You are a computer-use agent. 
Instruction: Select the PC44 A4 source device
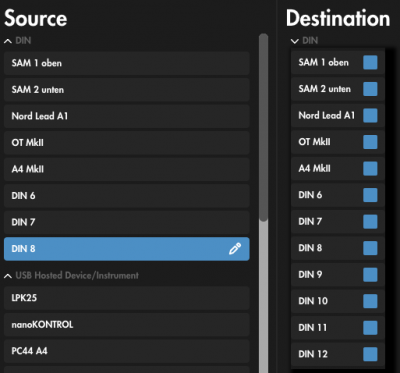pyautogui.click(x=127, y=351)
